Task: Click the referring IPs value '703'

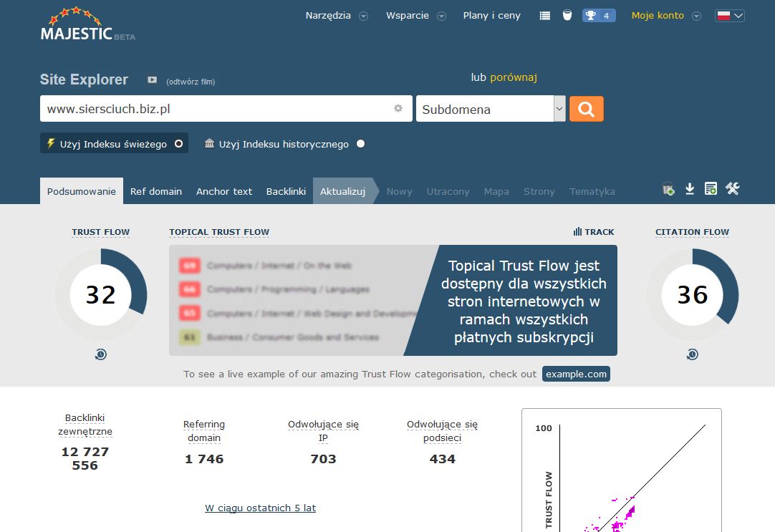Action: (x=323, y=459)
